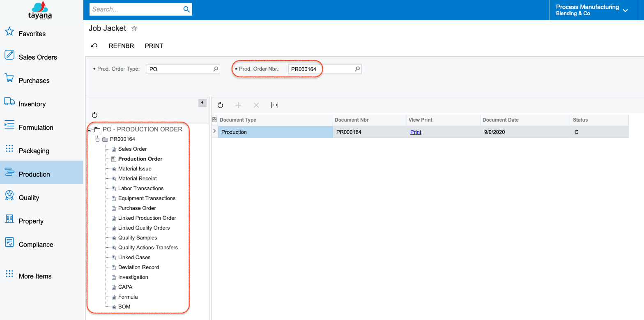Select Investigation in the tree
Screen dimensions: 644x320
pyautogui.click(x=133, y=277)
